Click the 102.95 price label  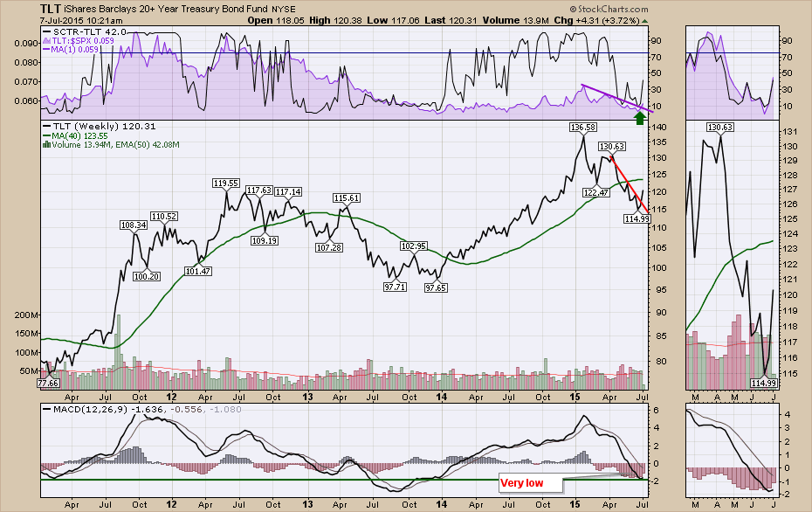pyautogui.click(x=413, y=246)
